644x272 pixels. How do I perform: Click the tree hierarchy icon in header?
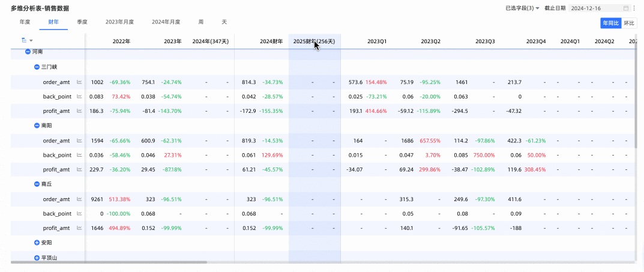pos(24,40)
